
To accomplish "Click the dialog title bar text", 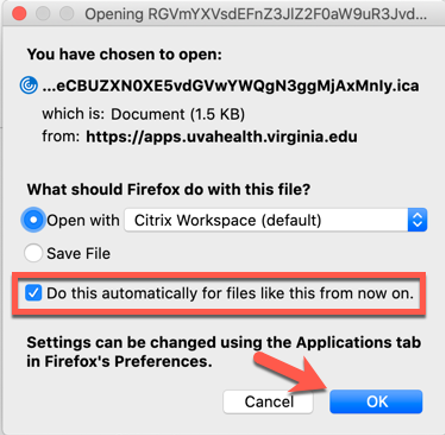I will pyautogui.click(x=256, y=14).
